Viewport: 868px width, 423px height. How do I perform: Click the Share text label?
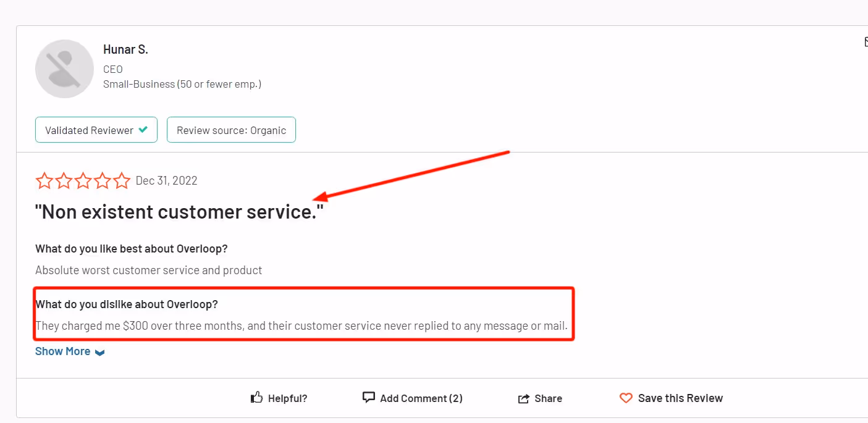548,398
